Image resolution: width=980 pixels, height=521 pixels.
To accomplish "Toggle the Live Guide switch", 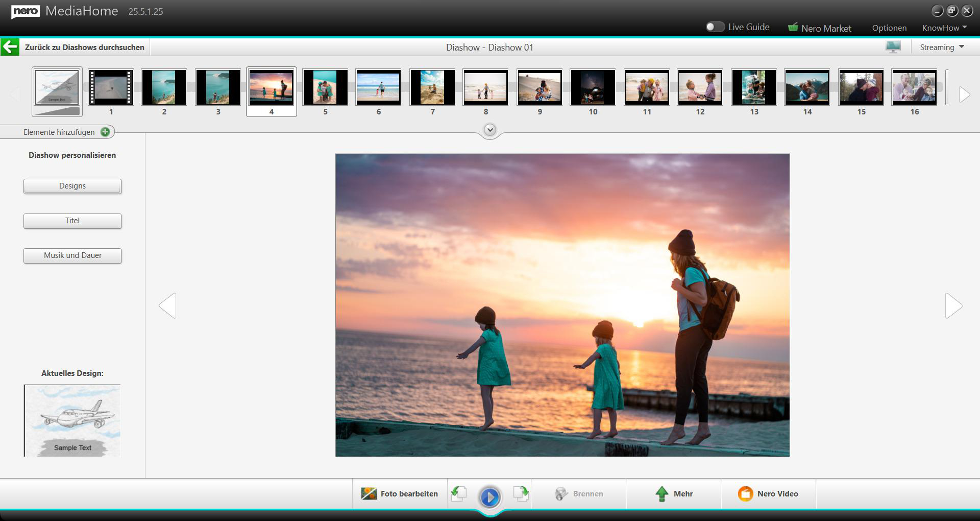I will click(x=715, y=27).
